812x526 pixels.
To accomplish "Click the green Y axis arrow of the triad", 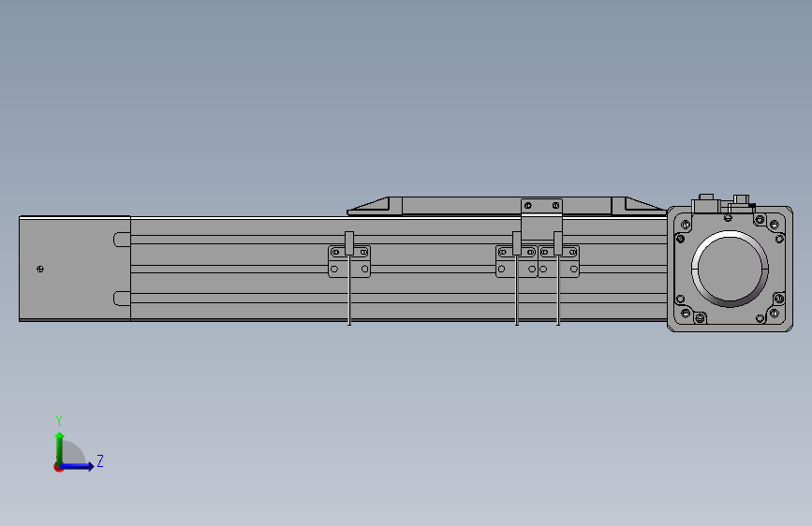I will coord(60,447).
